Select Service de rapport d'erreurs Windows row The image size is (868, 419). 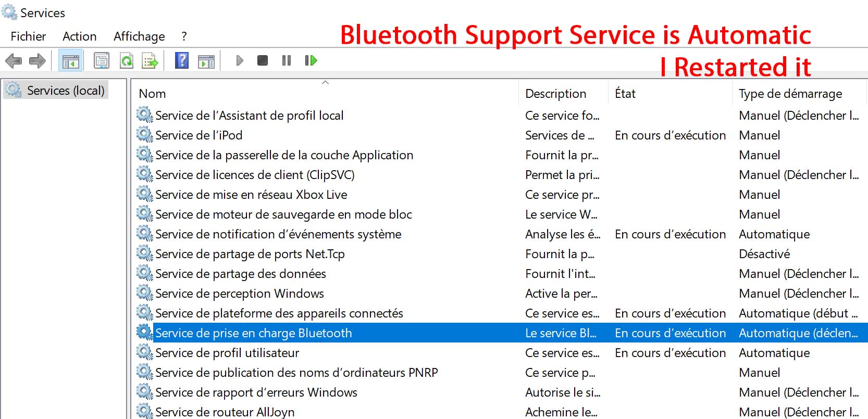256,392
